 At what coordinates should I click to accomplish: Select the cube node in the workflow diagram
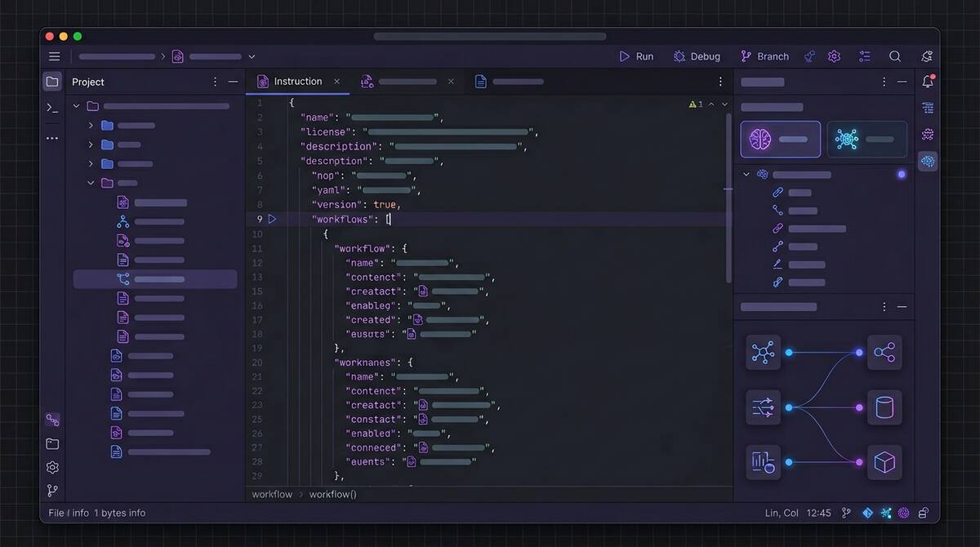[x=884, y=462]
